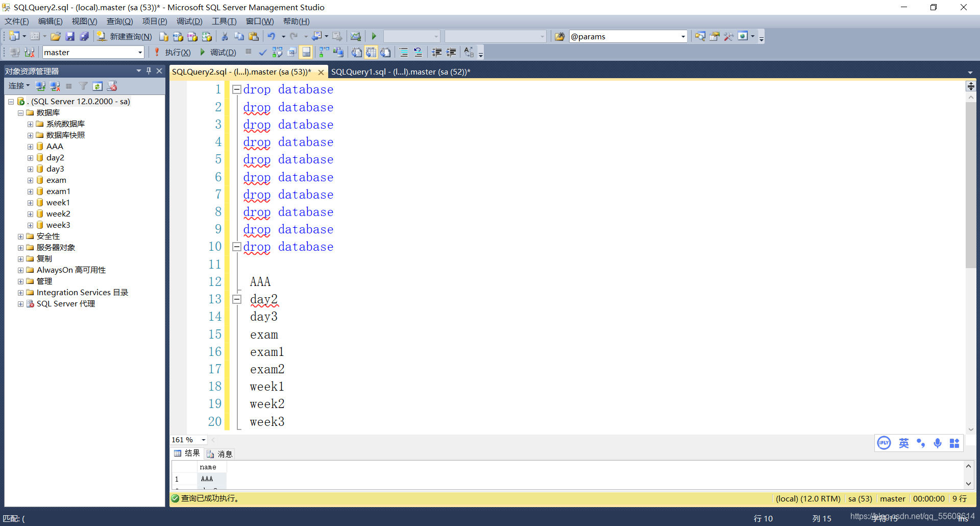
Task: Open the 工具(T) menu
Action: tap(224, 21)
